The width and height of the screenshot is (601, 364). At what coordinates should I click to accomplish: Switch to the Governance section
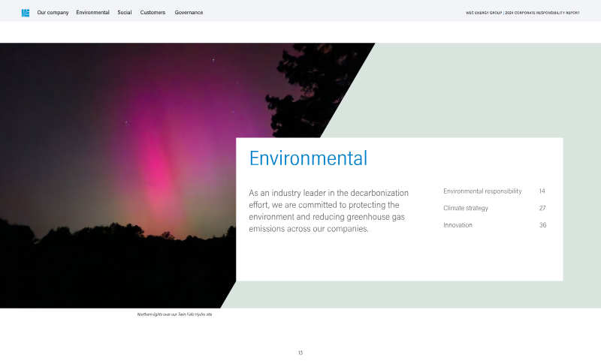[x=189, y=13]
